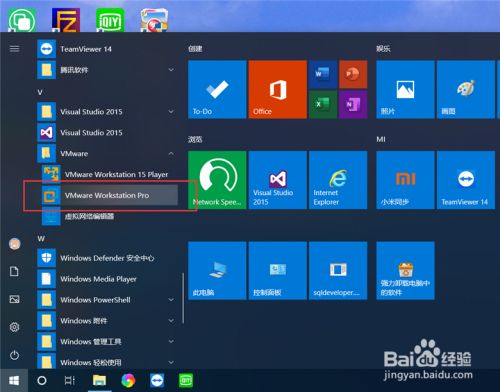Expand the start menu hamburger navigation
The width and height of the screenshot is (500, 392).
pyautogui.click(x=14, y=49)
